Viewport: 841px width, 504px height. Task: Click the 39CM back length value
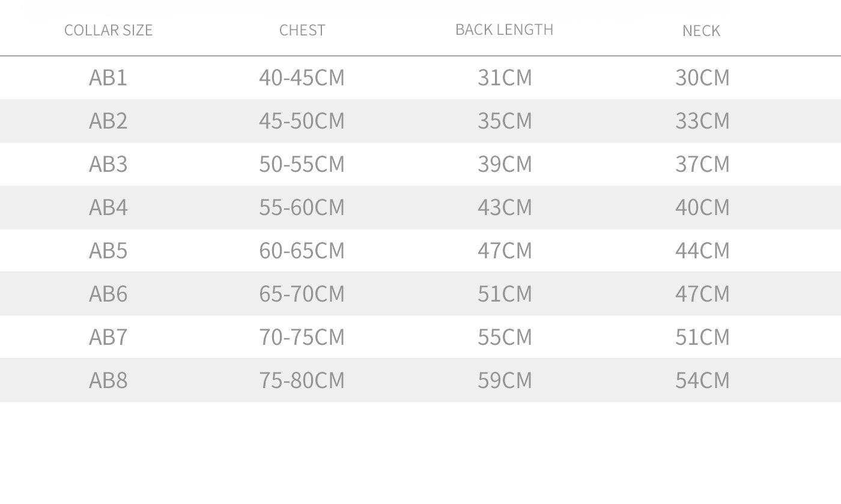click(x=505, y=164)
